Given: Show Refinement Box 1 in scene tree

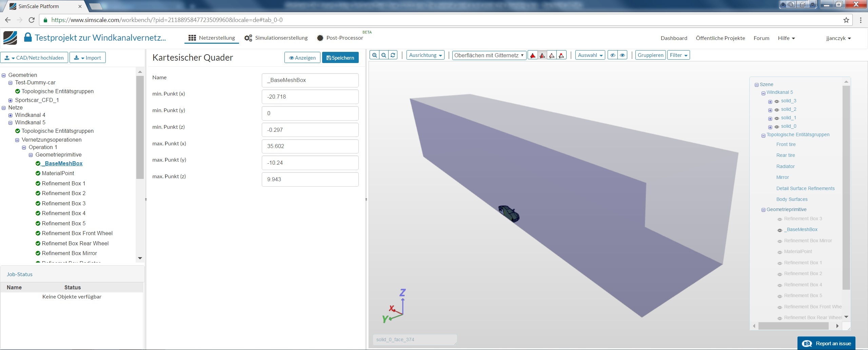Looking at the screenshot, I should pyautogui.click(x=780, y=263).
